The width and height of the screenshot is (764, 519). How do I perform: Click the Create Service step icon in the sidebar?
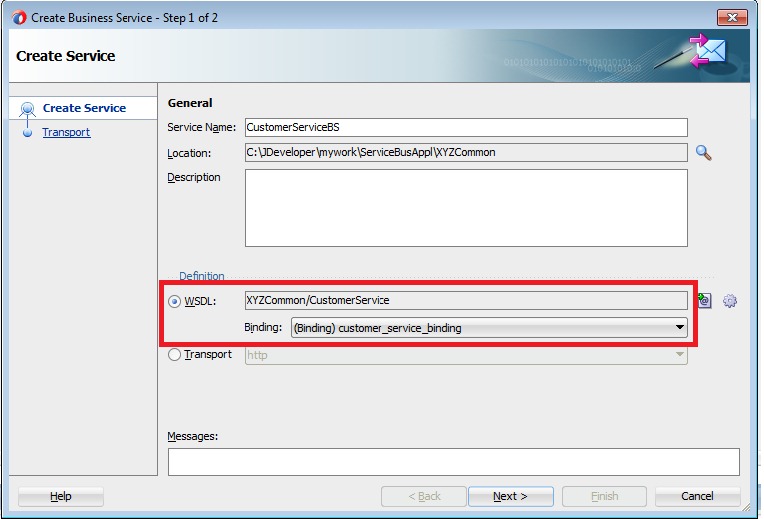[28, 109]
